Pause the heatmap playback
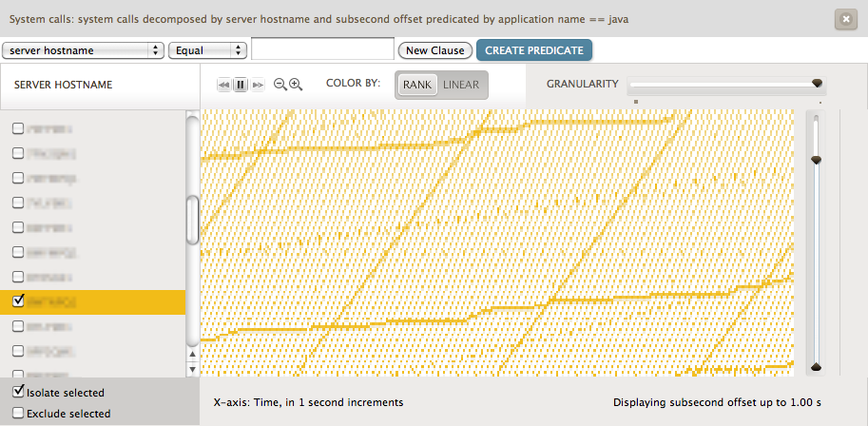 pyautogui.click(x=241, y=85)
